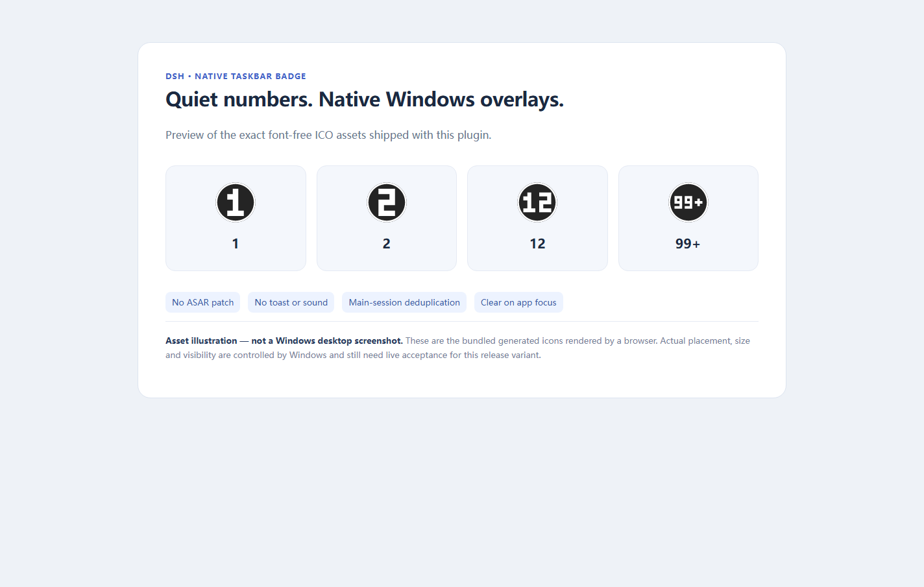
Task: Click the '99+' caption under the fourth badge
Action: (x=688, y=244)
